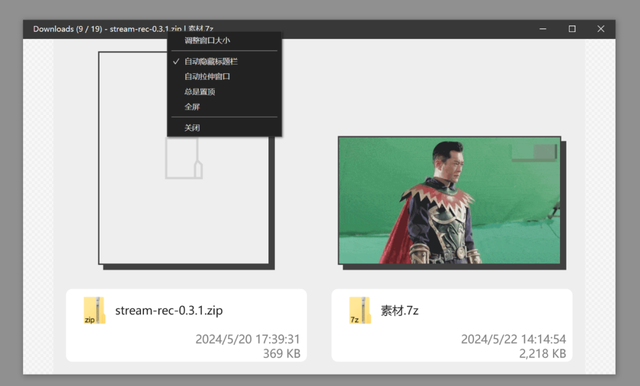The image size is (640, 386).
Task: Maximize the Downloads viewer window
Action: [572, 29]
